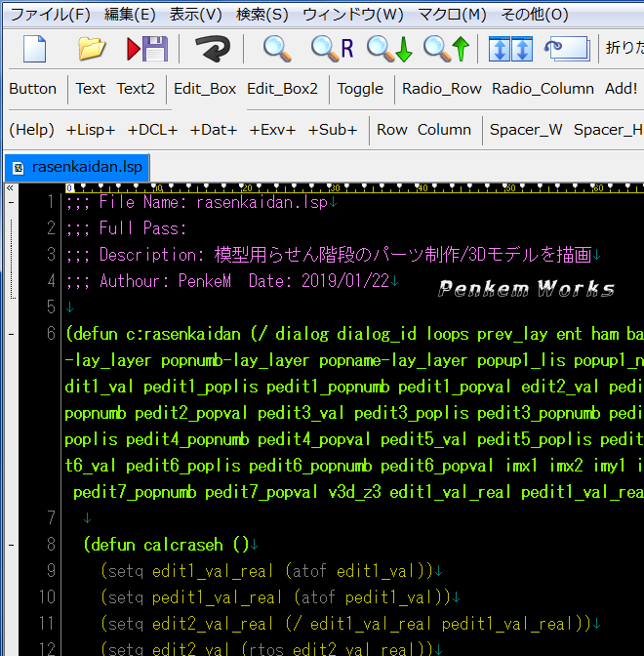Click on the 'Authour: PenkeM' text
Screen dimensions: 644x656
click(x=165, y=281)
